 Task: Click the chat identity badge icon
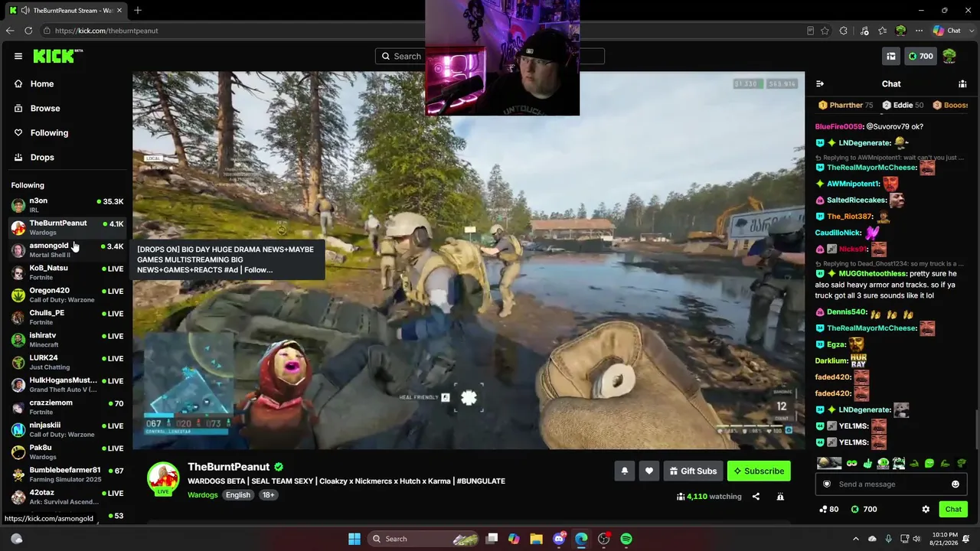(827, 484)
